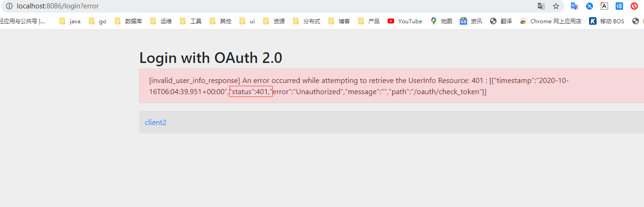644x207 pixels.
Task: Click the red circular arrows extension icon
Action: click(x=634, y=6)
